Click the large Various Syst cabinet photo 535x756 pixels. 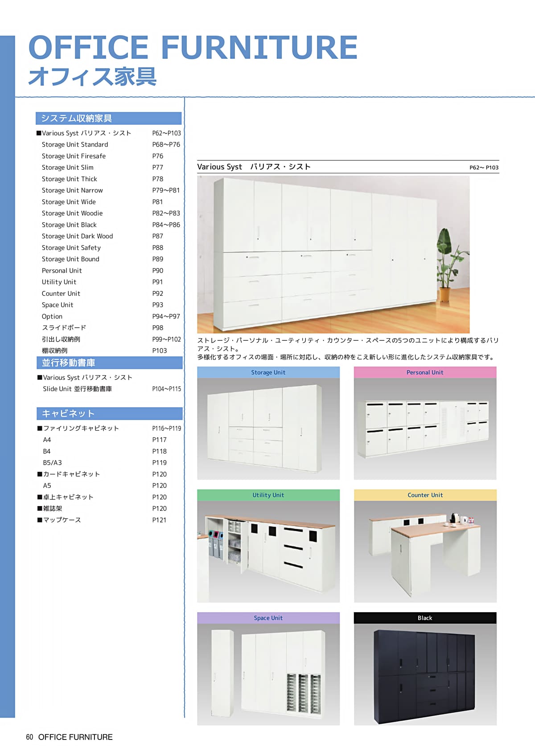(333, 254)
